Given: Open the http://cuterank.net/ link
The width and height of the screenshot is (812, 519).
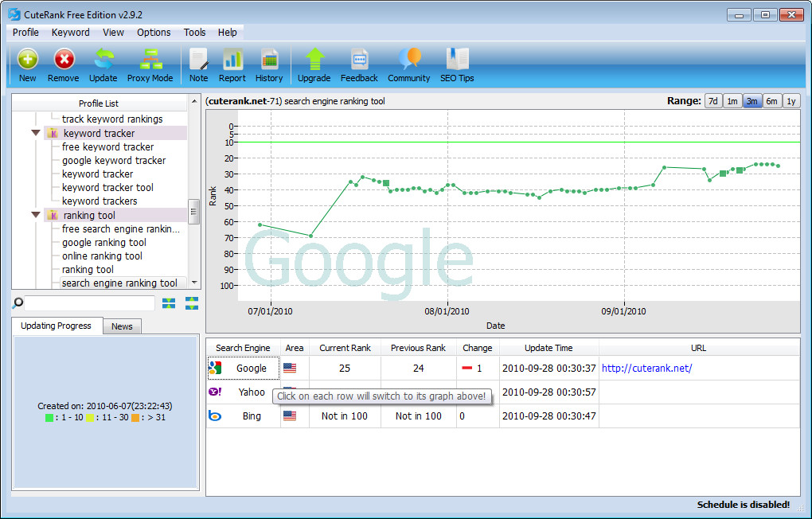Looking at the screenshot, I should (x=646, y=369).
